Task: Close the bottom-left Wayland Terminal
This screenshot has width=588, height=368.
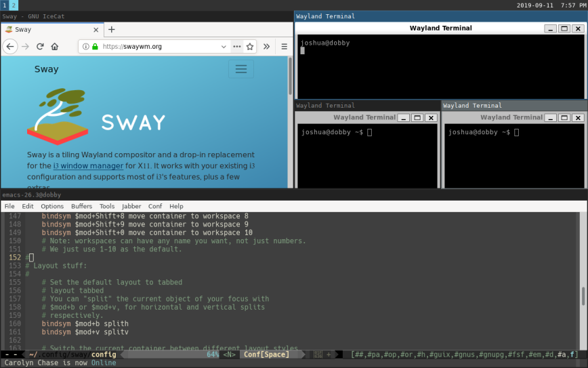Action: point(432,118)
